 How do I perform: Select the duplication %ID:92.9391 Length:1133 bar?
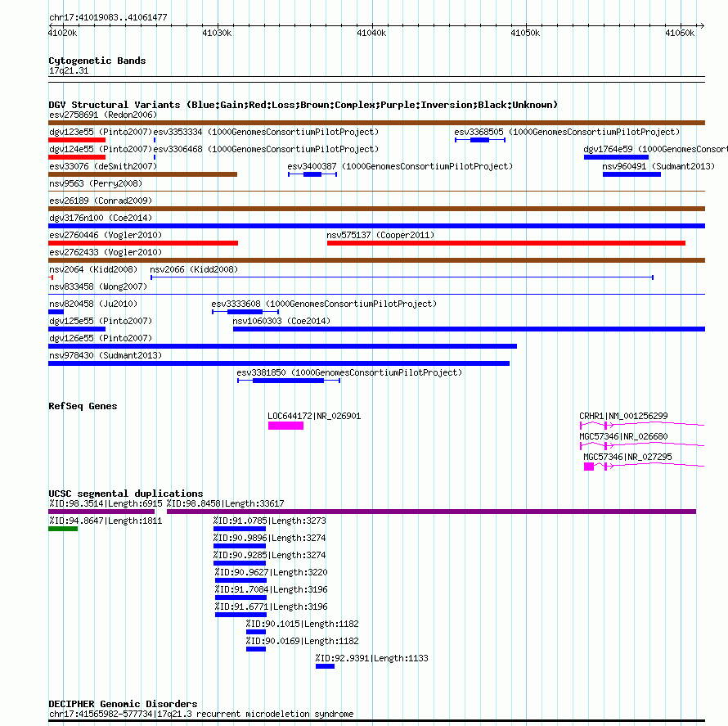(325, 666)
